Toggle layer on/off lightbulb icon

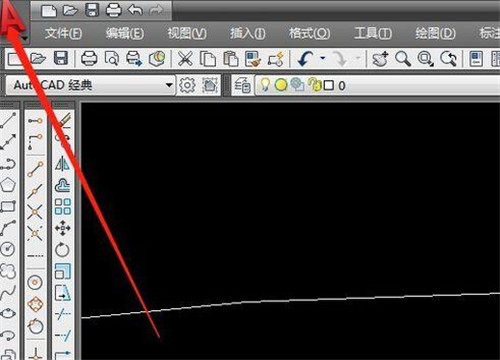[265, 85]
